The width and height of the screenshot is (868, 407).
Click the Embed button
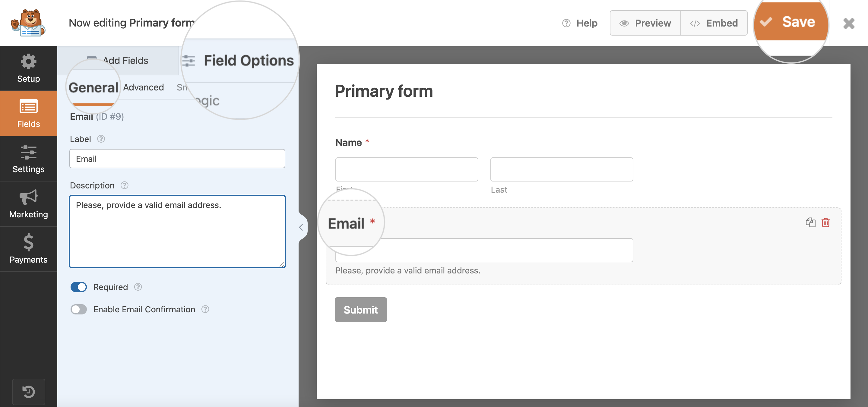click(714, 23)
